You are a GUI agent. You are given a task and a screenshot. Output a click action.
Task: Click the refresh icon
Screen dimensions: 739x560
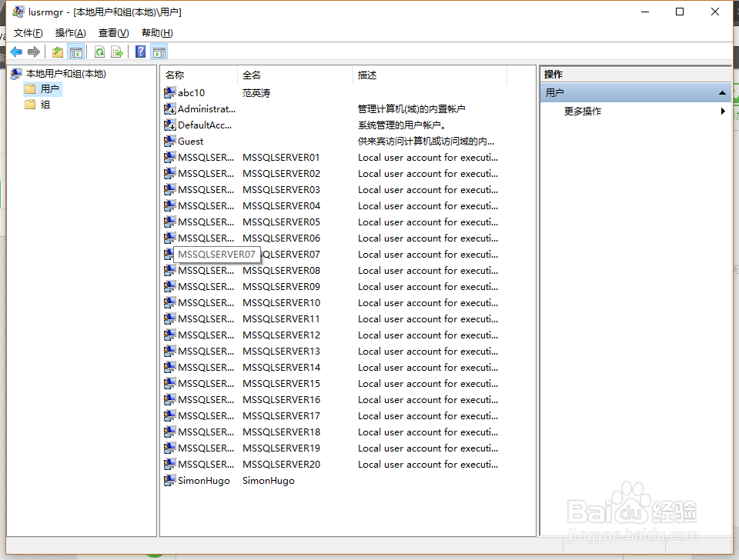(x=100, y=52)
